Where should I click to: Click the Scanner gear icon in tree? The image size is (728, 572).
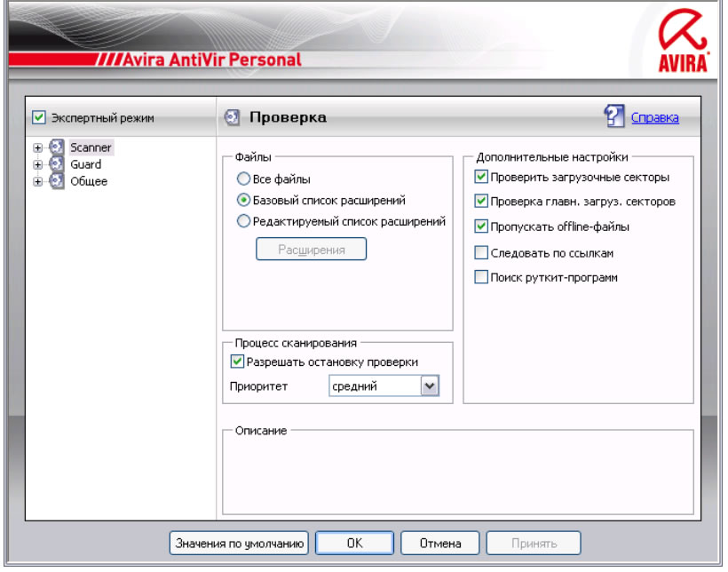click(x=56, y=147)
